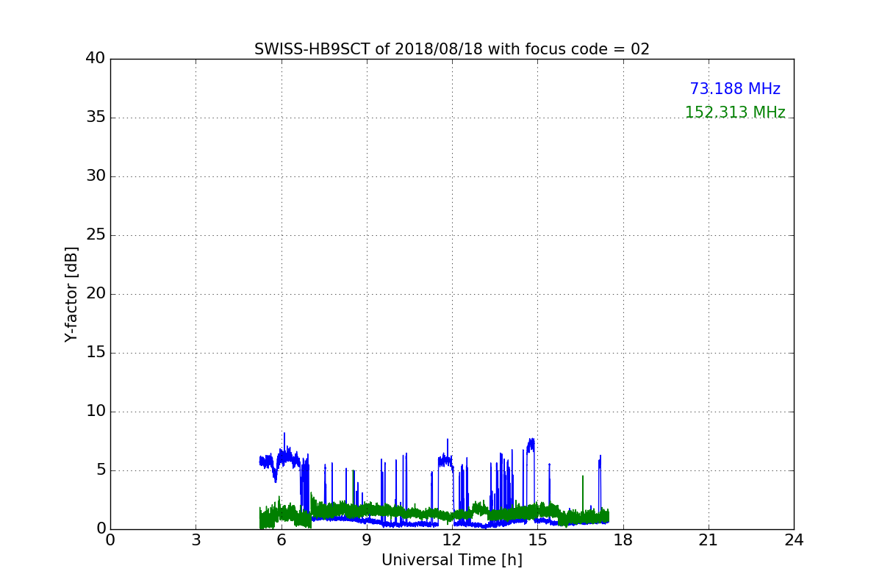Click the Universal Time [h] axis label
This screenshot has height=588, width=882.
452,560
